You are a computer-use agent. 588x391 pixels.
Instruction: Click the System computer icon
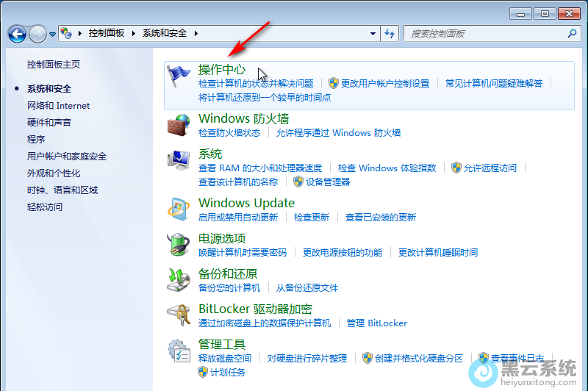click(179, 160)
